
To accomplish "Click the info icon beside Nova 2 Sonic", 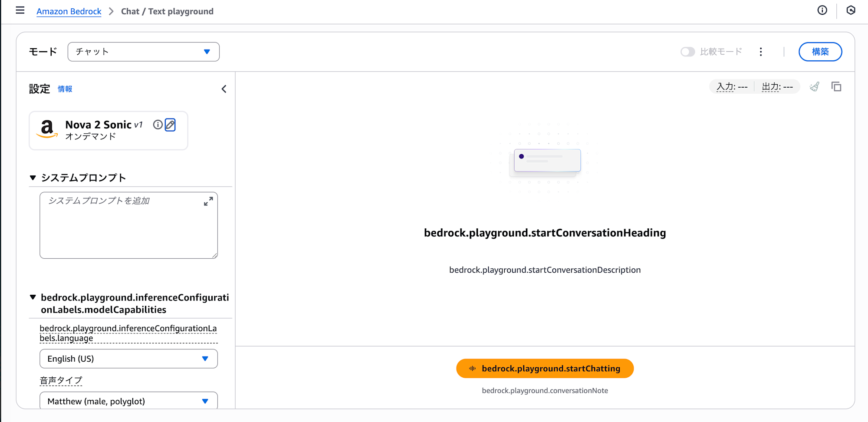I will pos(158,125).
